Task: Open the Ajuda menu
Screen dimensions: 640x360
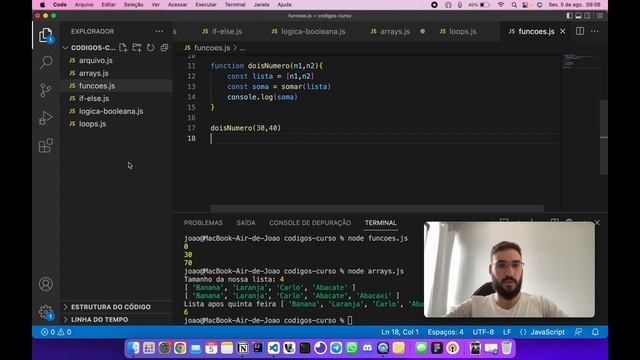Action: coord(284,5)
